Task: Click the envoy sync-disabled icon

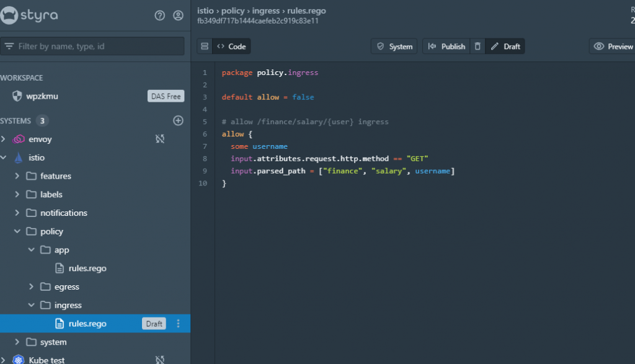Action: pos(160,139)
